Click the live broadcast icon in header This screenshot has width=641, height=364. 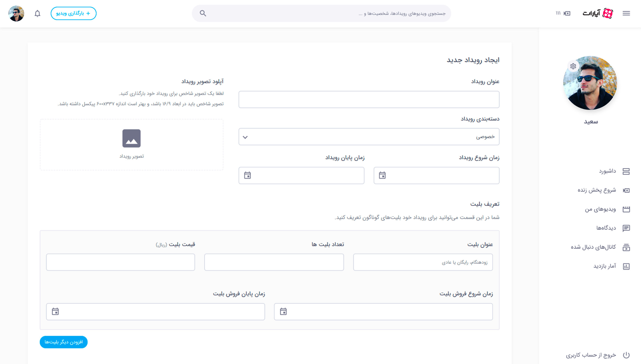point(567,13)
